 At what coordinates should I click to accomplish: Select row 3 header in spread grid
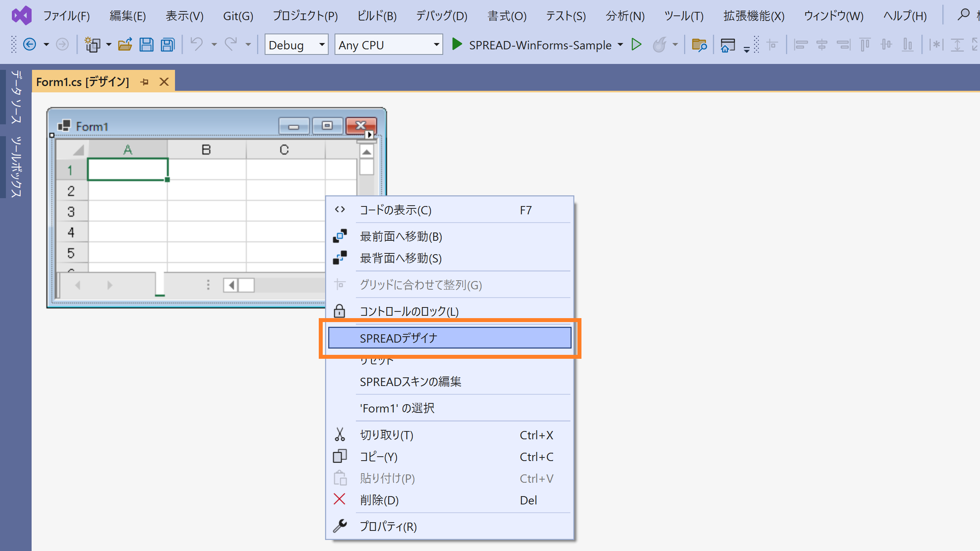pyautogui.click(x=71, y=212)
